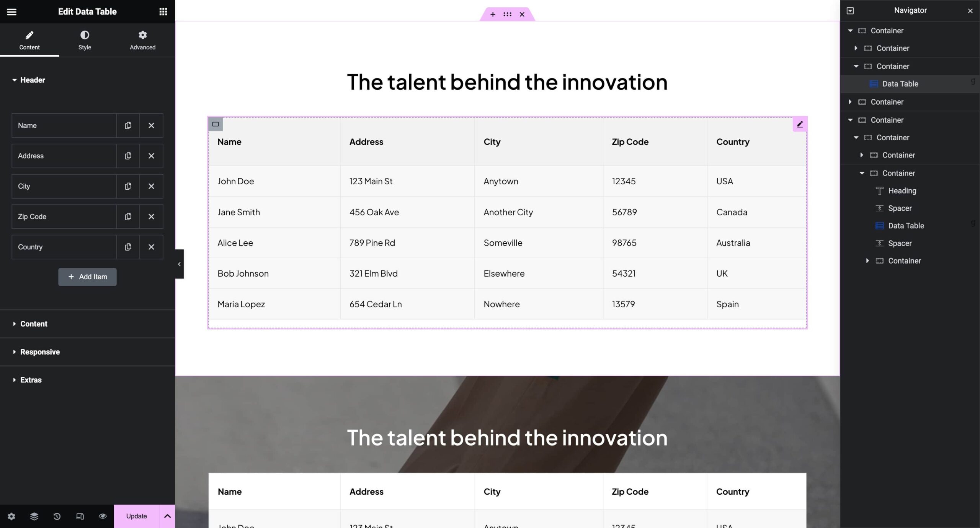Open the widgets grid icon
The image size is (980, 528).
pyautogui.click(x=163, y=11)
